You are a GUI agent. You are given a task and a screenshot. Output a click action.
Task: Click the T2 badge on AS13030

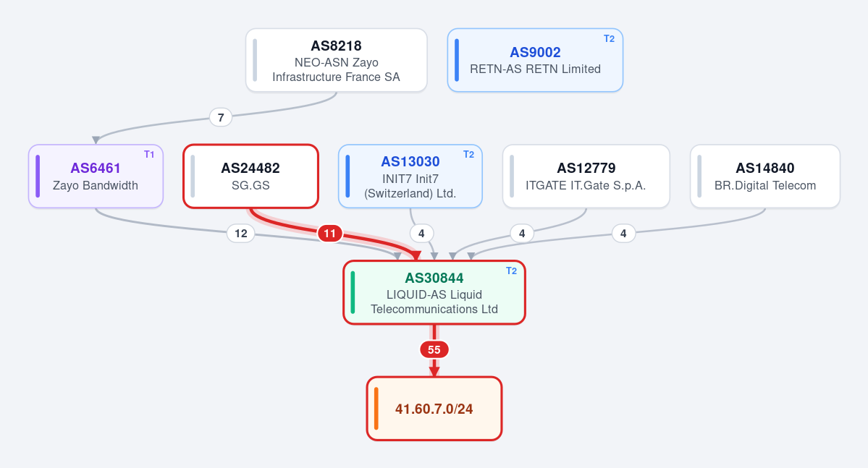pyautogui.click(x=468, y=154)
